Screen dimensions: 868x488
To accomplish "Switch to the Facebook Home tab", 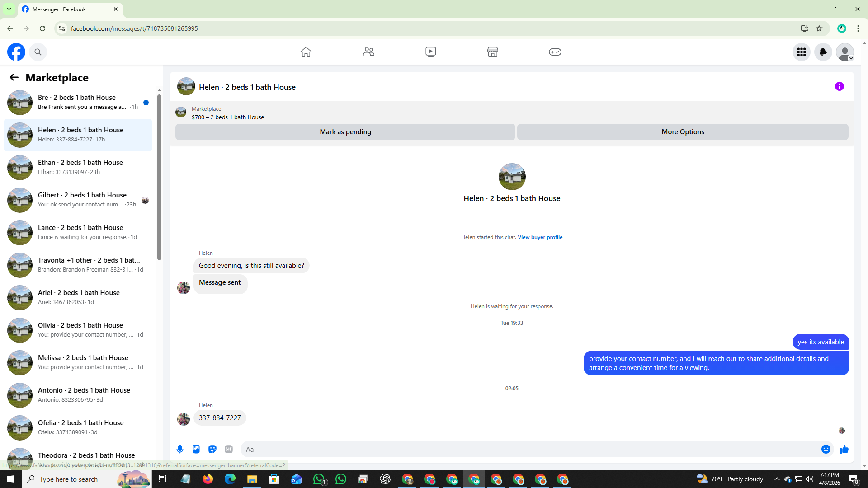I will coord(306,52).
